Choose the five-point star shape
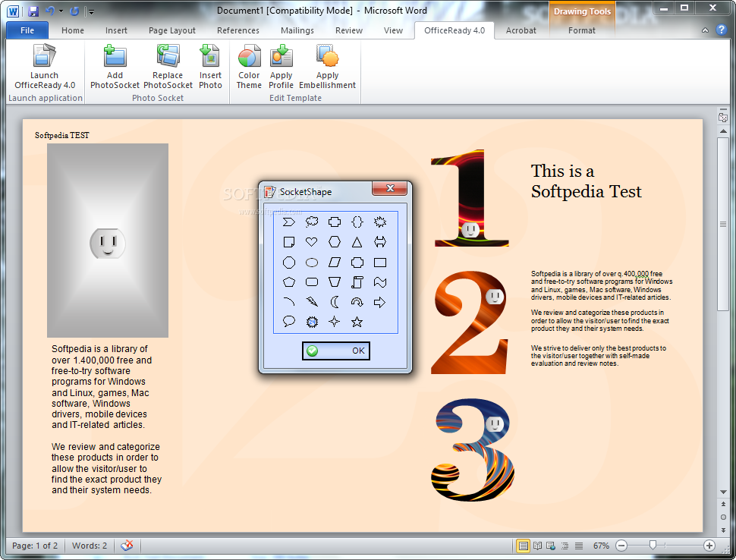The height and width of the screenshot is (560, 736). coord(357,322)
